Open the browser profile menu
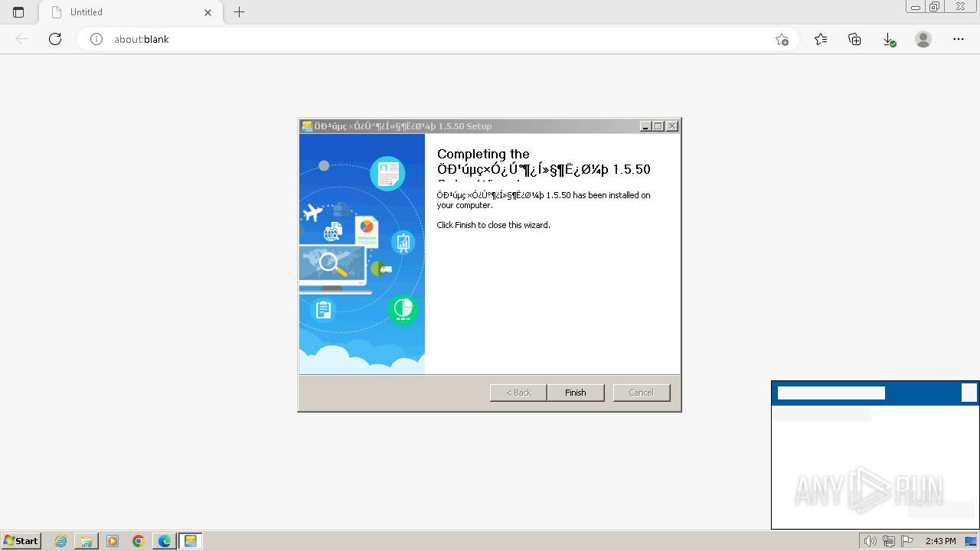 (923, 39)
